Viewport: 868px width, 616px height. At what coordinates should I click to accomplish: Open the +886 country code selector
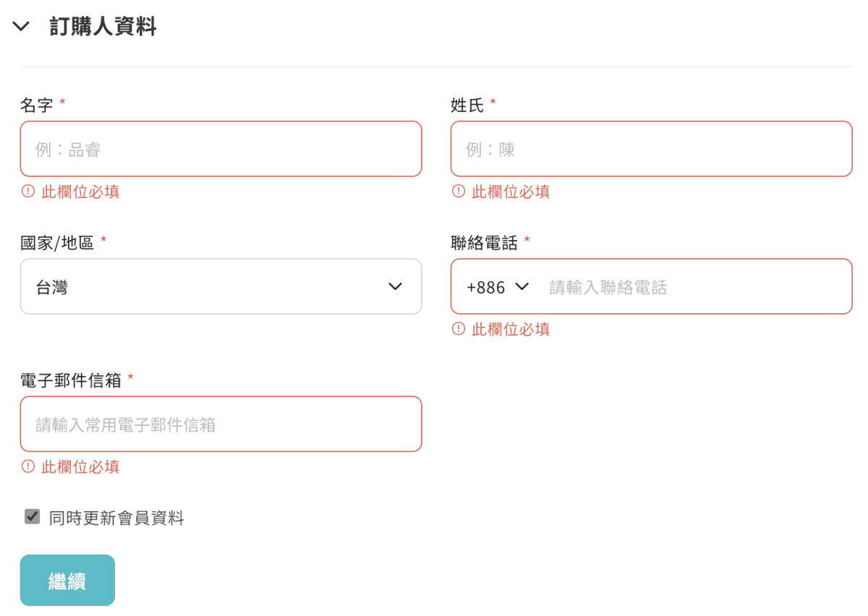(498, 287)
